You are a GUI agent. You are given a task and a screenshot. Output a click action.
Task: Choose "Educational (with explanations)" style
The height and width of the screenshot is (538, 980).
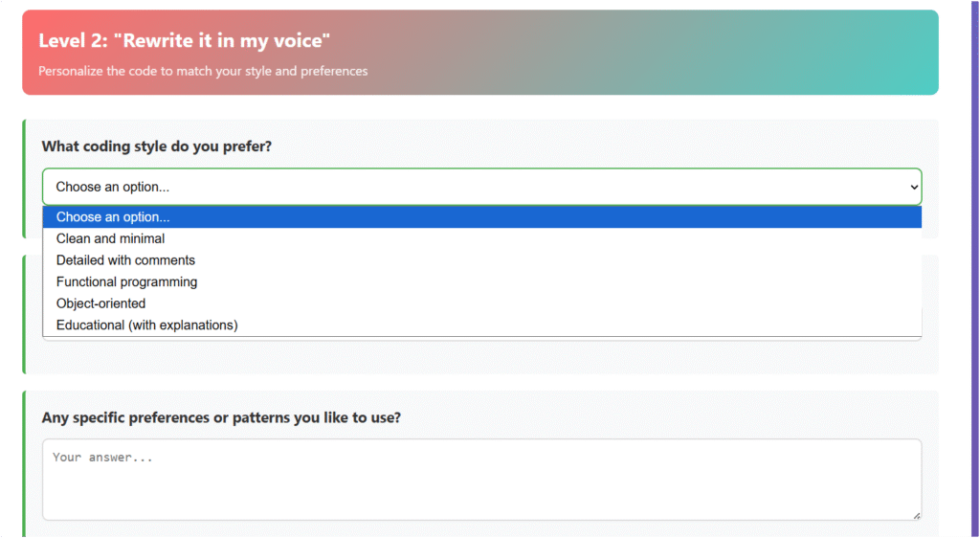(x=146, y=325)
